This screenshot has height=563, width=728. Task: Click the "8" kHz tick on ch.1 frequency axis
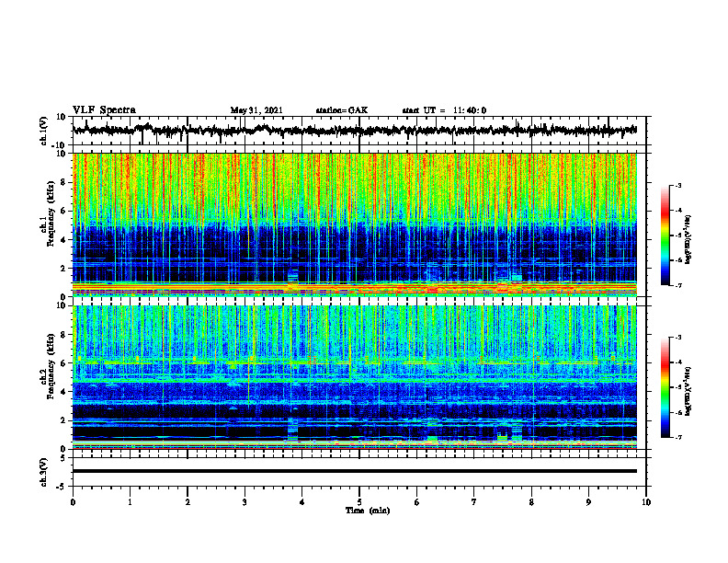pyautogui.click(x=64, y=182)
